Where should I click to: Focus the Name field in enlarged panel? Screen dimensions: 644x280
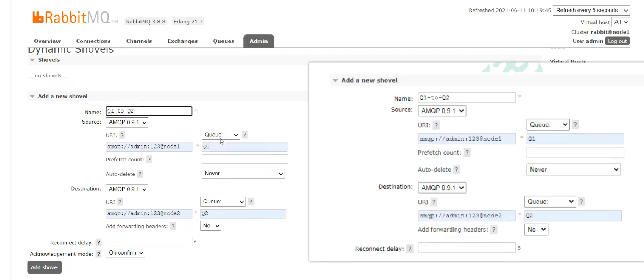tap(467, 97)
